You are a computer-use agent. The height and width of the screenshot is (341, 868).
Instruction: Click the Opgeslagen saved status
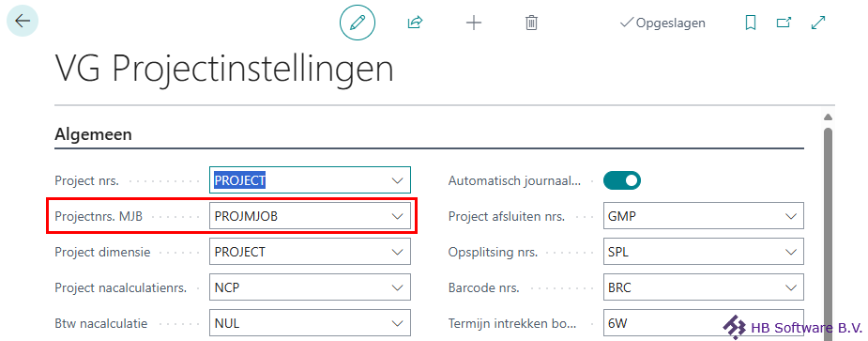662,23
